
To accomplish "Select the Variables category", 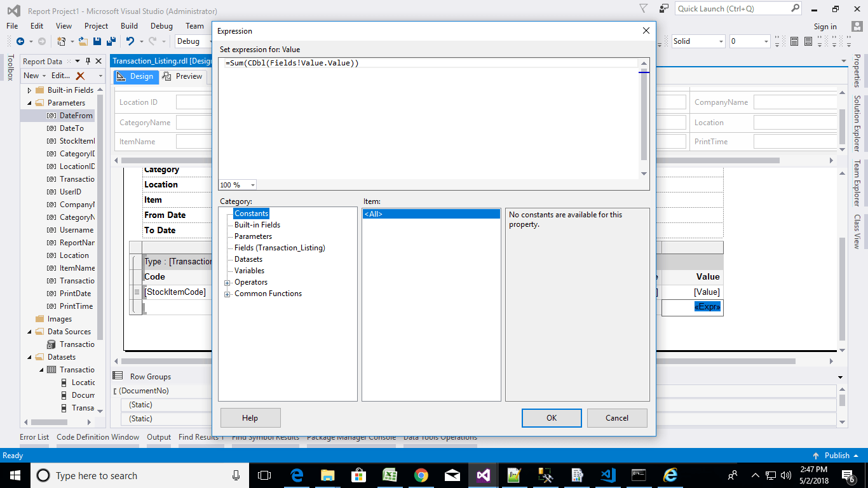I will tap(250, 271).
